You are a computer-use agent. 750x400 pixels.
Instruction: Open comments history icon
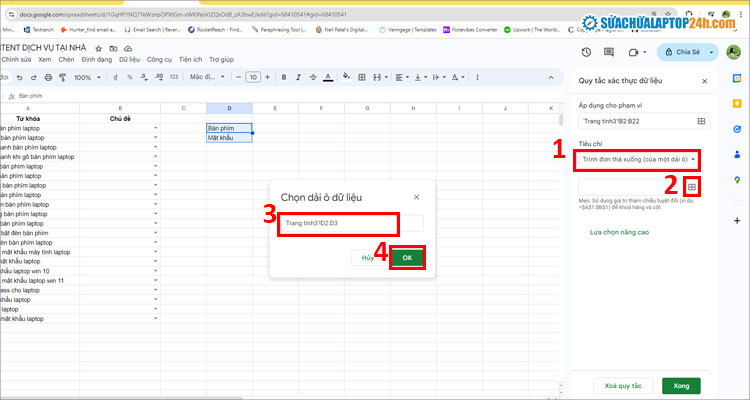[609, 52]
